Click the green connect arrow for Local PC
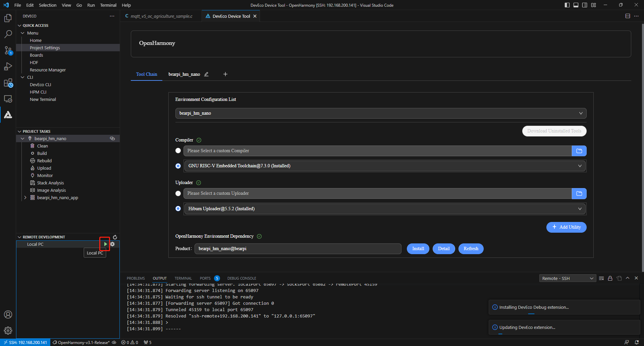The height and width of the screenshot is (346, 644). (x=105, y=244)
